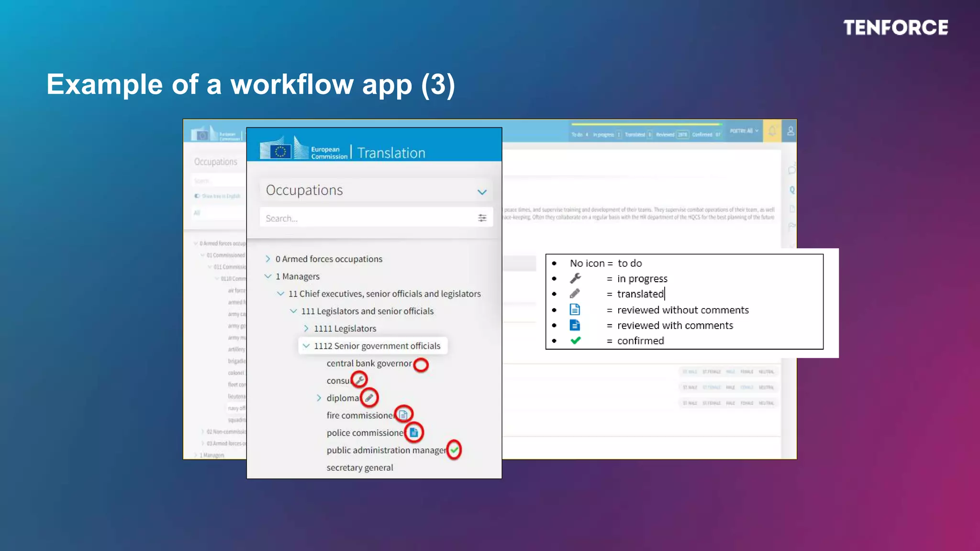Open the notifications bell
Viewport: 980px width, 551px height.
(x=772, y=131)
